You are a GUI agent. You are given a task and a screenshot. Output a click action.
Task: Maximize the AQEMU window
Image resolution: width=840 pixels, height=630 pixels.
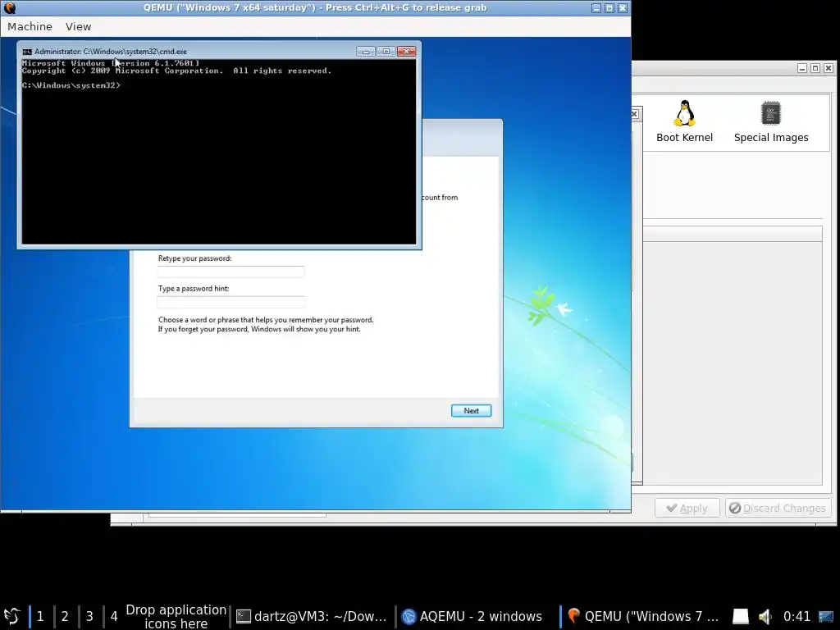(815, 68)
